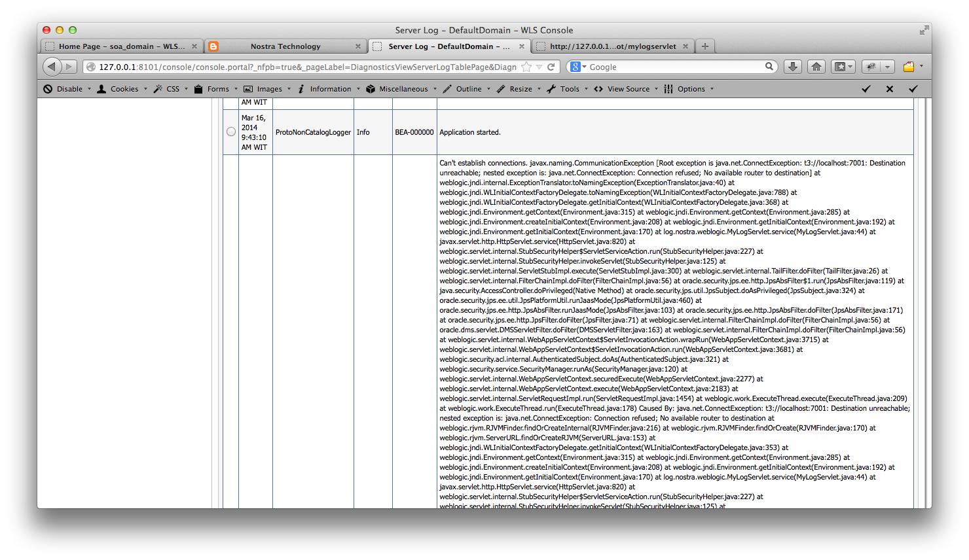This screenshot has width=969, height=560.
Task: Expand the yellow notes icon dropdown arrow
Action: (921, 66)
